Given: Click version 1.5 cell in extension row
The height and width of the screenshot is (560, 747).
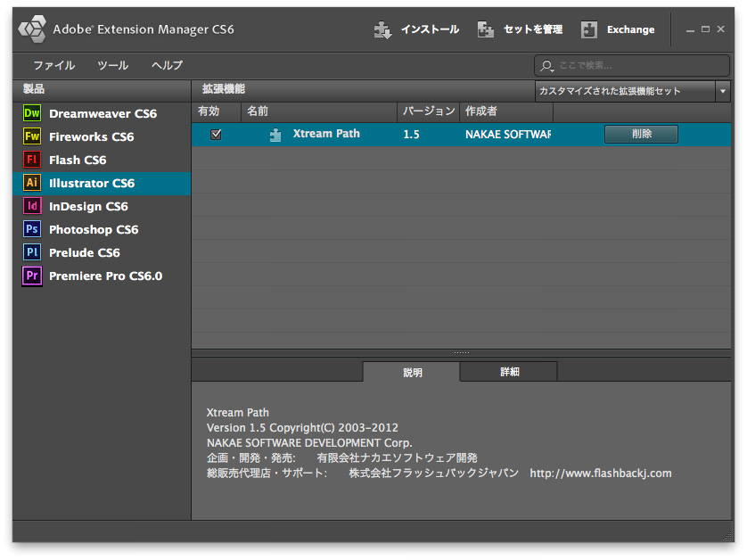Looking at the screenshot, I should click(411, 135).
